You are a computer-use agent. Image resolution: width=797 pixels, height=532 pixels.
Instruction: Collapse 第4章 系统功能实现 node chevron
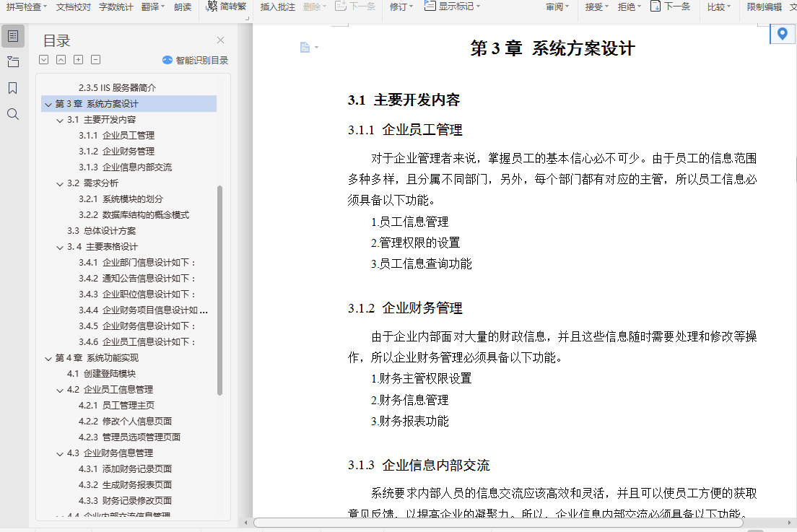pos(48,358)
